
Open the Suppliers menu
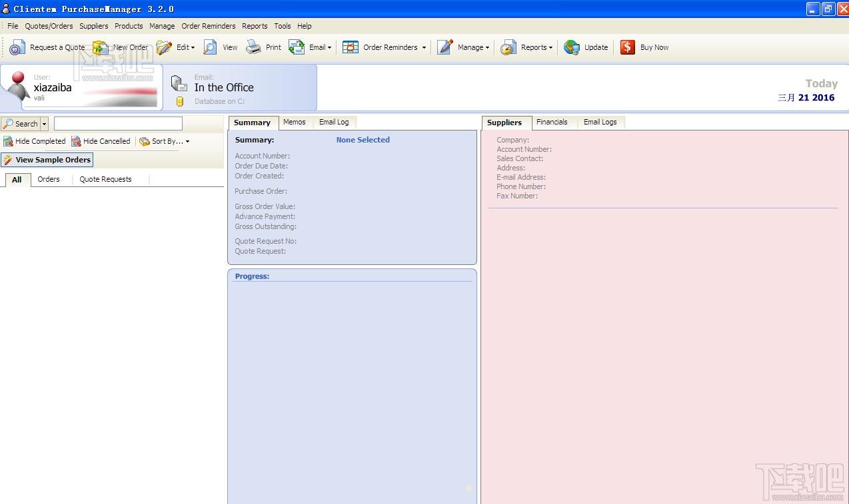93,26
